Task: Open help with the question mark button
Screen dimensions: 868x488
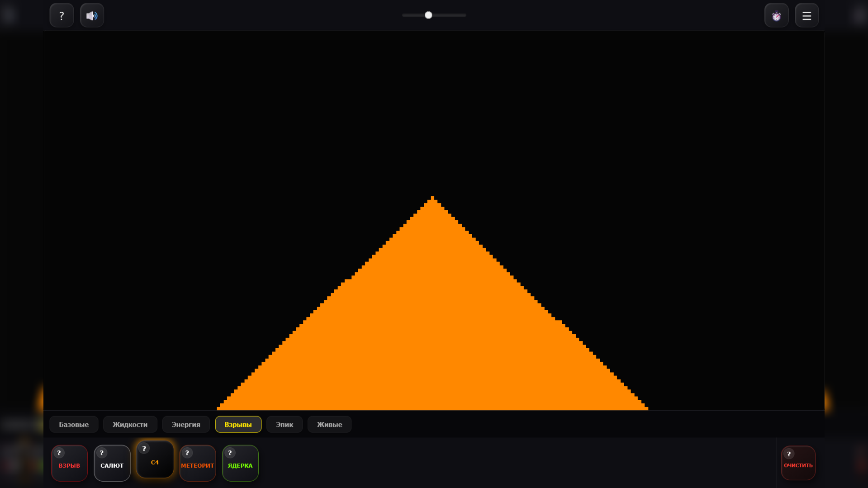Action: pyautogui.click(x=62, y=15)
